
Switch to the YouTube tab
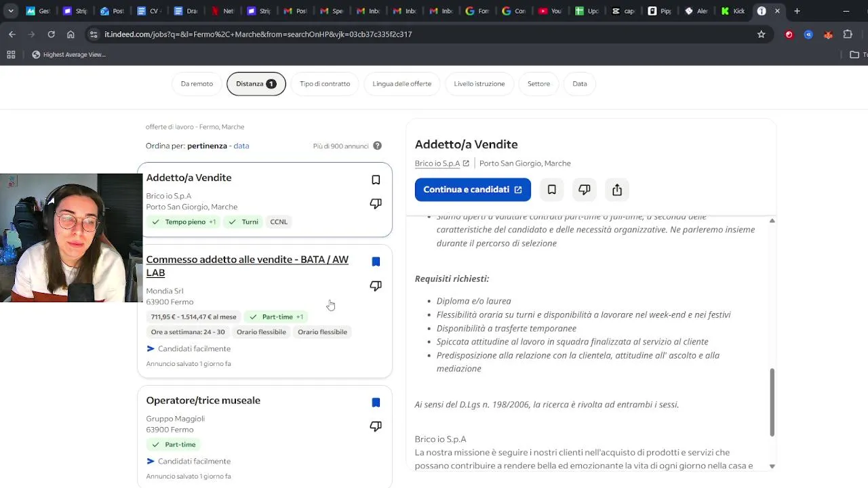tap(550, 11)
